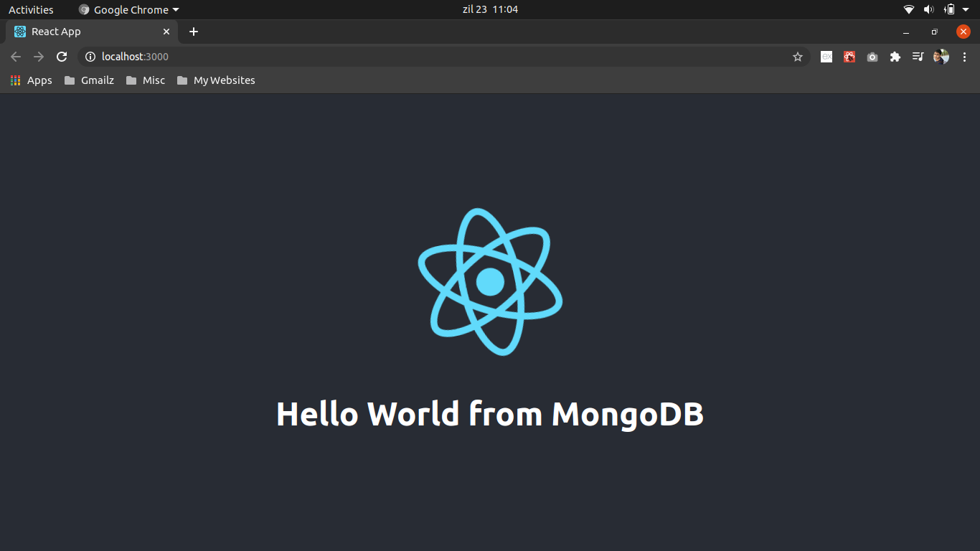
Task: Open the Google Chrome application menu
Action: [129, 9]
